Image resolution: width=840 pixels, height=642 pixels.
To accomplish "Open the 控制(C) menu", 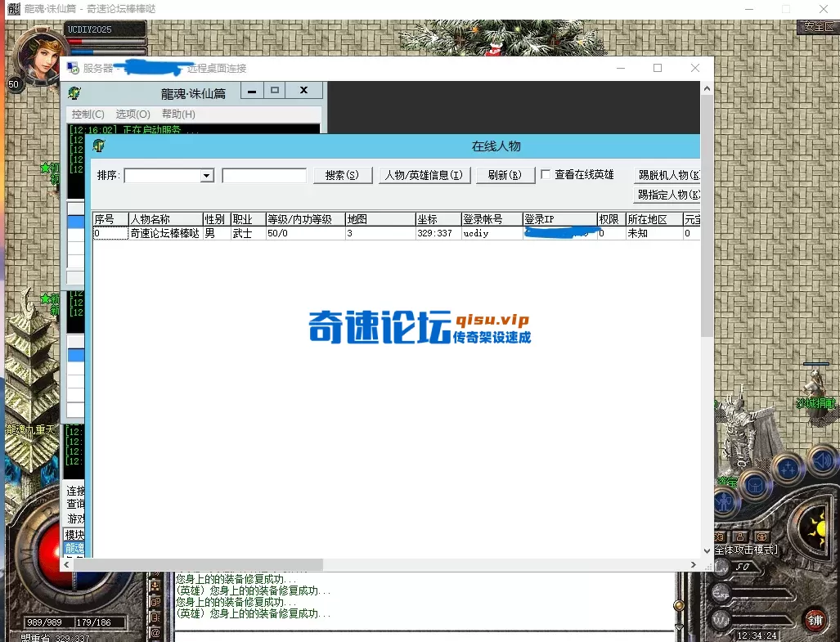I will (88, 114).
